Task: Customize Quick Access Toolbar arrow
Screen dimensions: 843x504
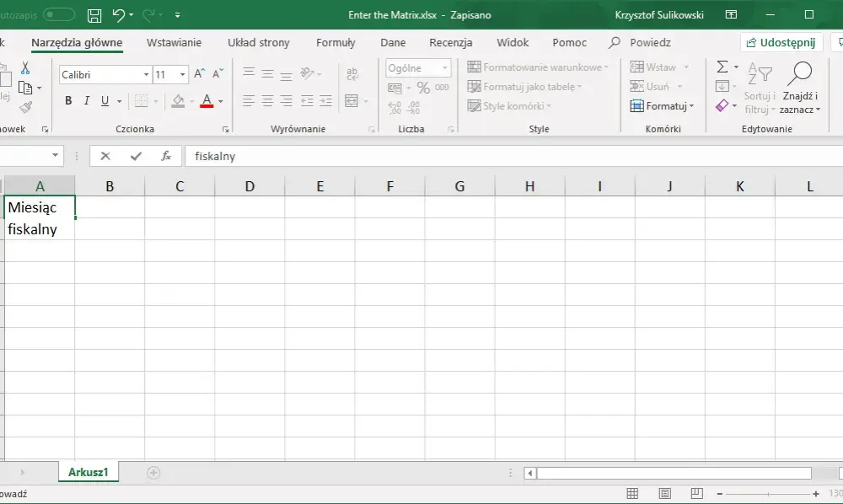Action: coord(177,15)
